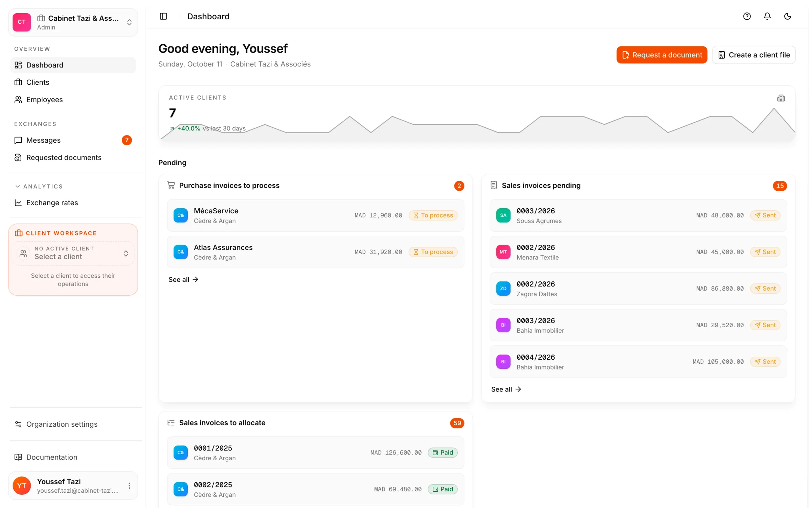Click the Messages unread badge 7

coord(127,140)
